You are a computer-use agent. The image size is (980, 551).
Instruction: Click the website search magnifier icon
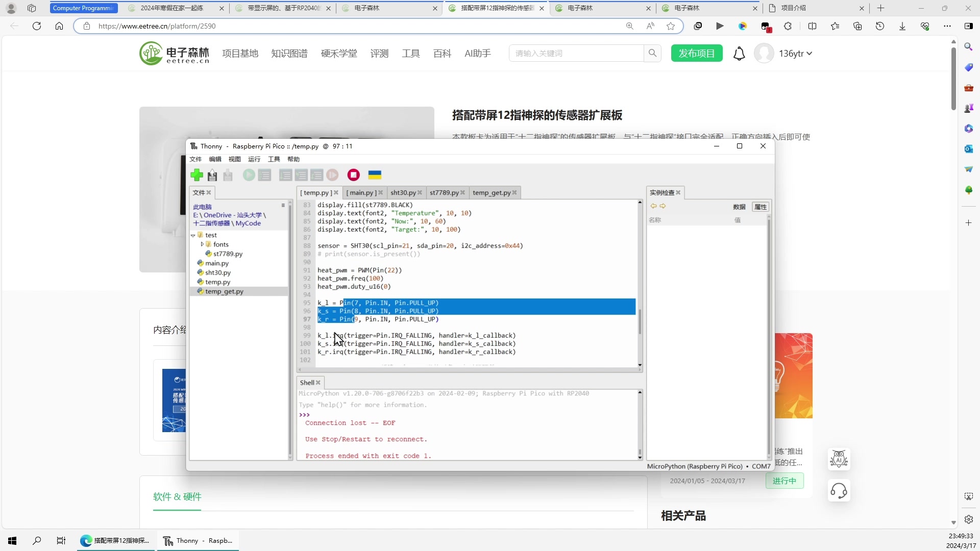pyautogui.click(x=652, y=53)
